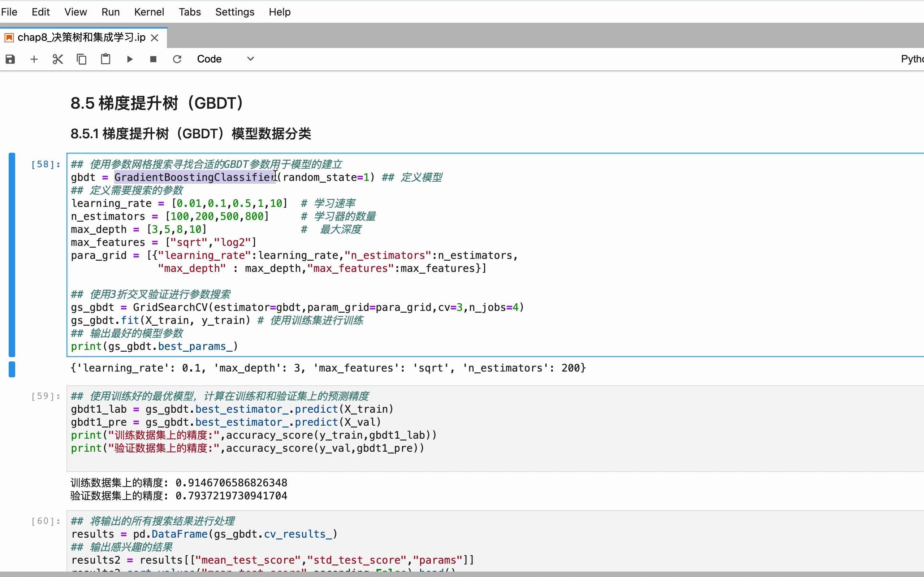Click the [58]: cell prompt

point(46,165)
